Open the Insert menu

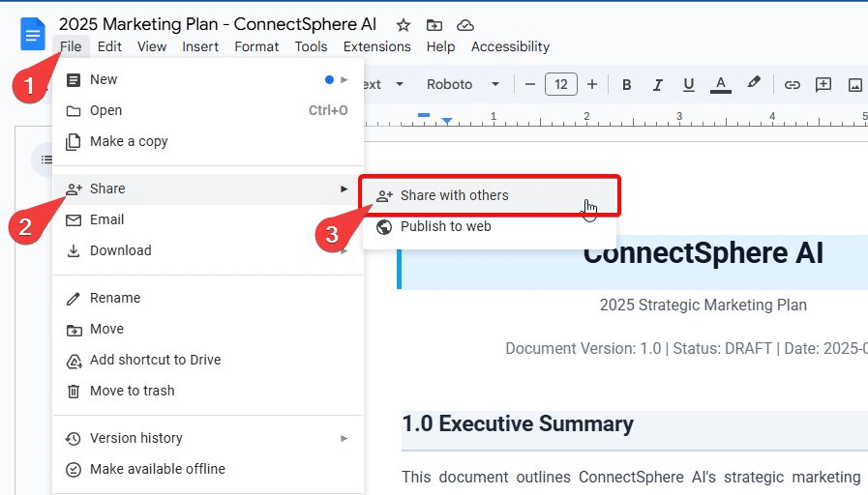coord(200,46)
